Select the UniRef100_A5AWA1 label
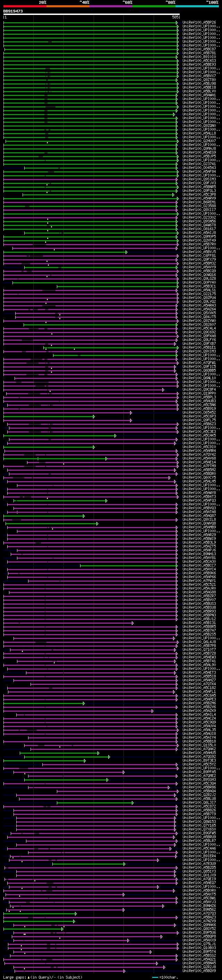The width and height of the screenshot is (222, 980). click(199, 95)
